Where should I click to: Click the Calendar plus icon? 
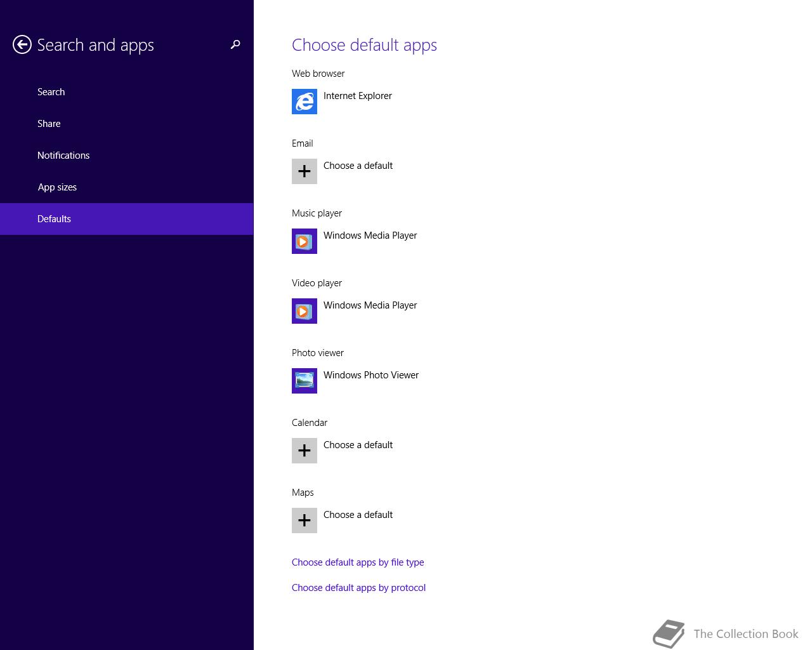(304, 451)
